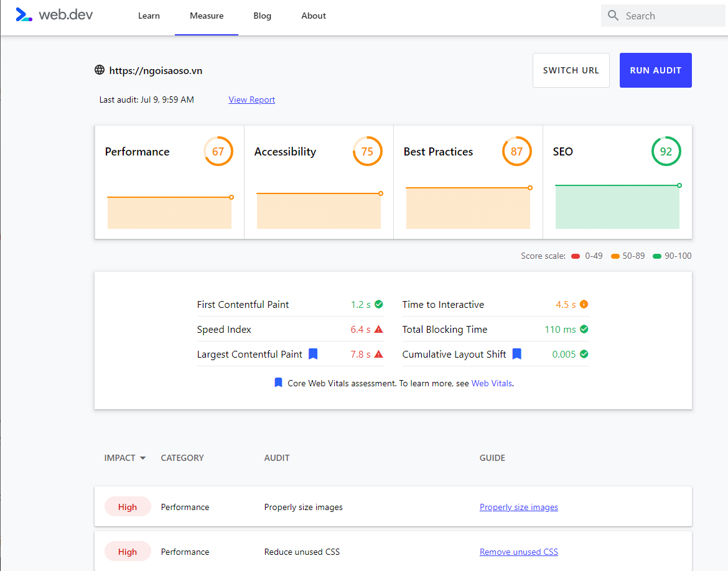Click the search magnifier icon
The image size is (728, 571).
coord(613,15)
